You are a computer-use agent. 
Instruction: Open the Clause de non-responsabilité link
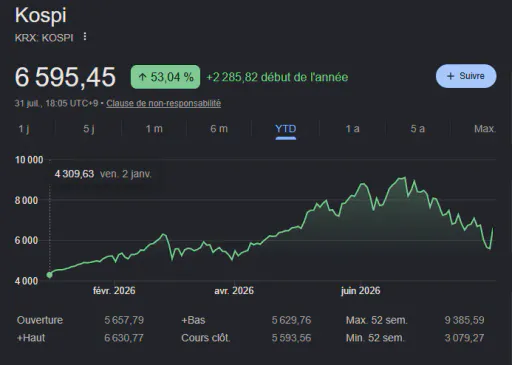[x=163, y=103]
